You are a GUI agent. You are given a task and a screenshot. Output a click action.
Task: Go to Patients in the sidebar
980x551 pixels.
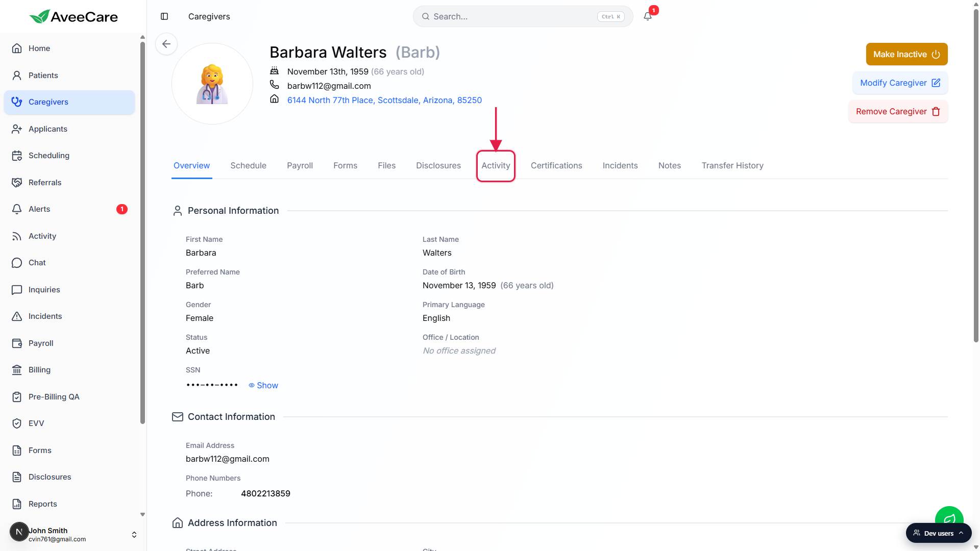[69, 76]
